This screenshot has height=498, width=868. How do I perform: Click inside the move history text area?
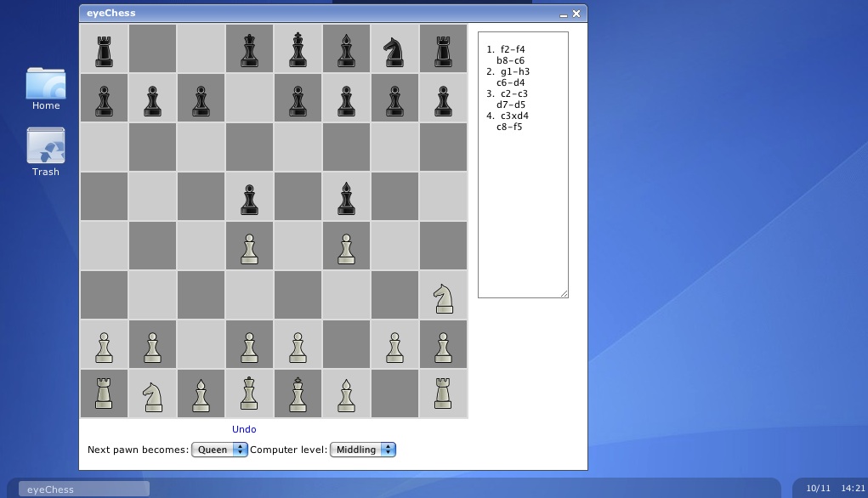523,165
